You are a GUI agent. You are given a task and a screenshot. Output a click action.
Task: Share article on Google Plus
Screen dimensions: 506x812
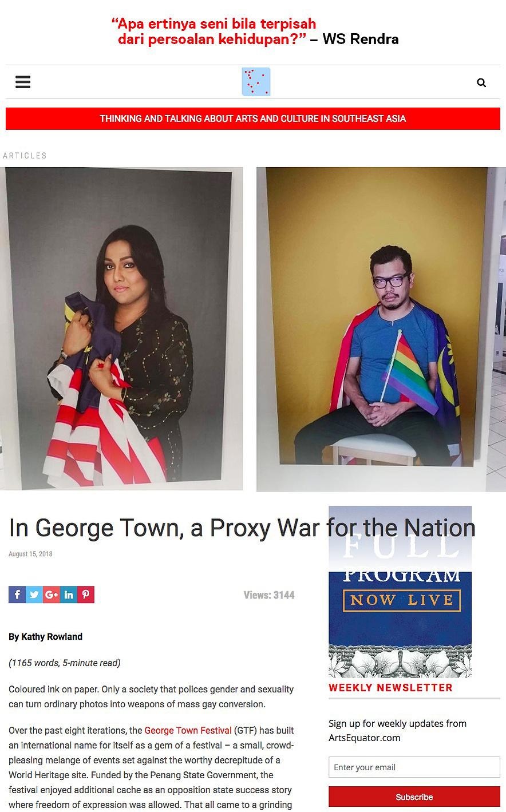[52, 595]
